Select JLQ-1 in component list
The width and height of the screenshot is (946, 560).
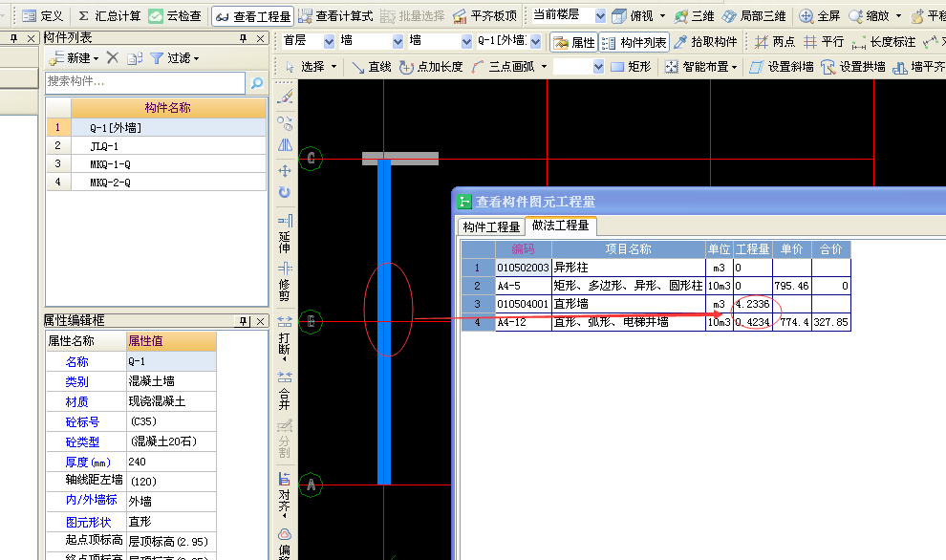point(168,145)
